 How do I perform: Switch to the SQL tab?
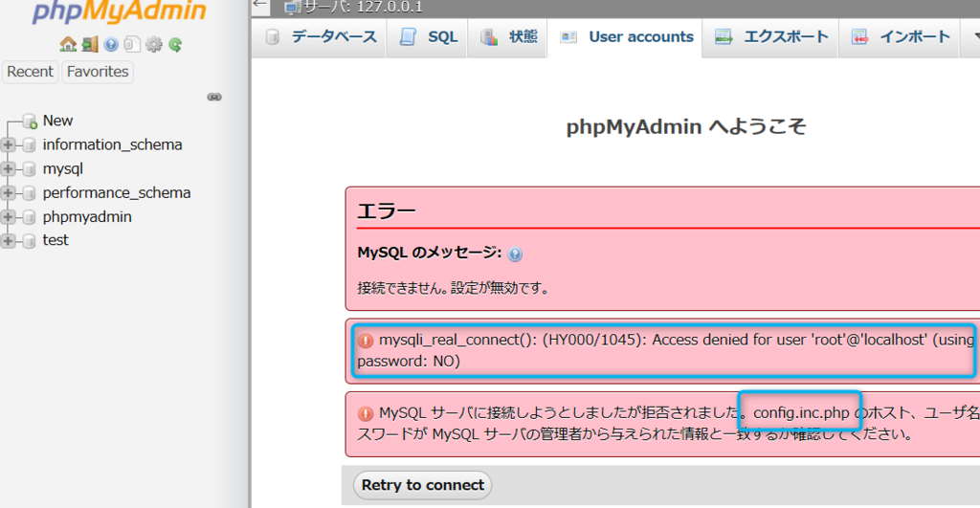[428, 37]
